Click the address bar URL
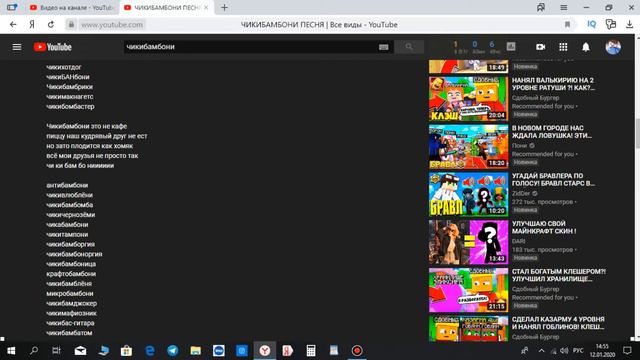Screen dimensions: 640x360 112,24
